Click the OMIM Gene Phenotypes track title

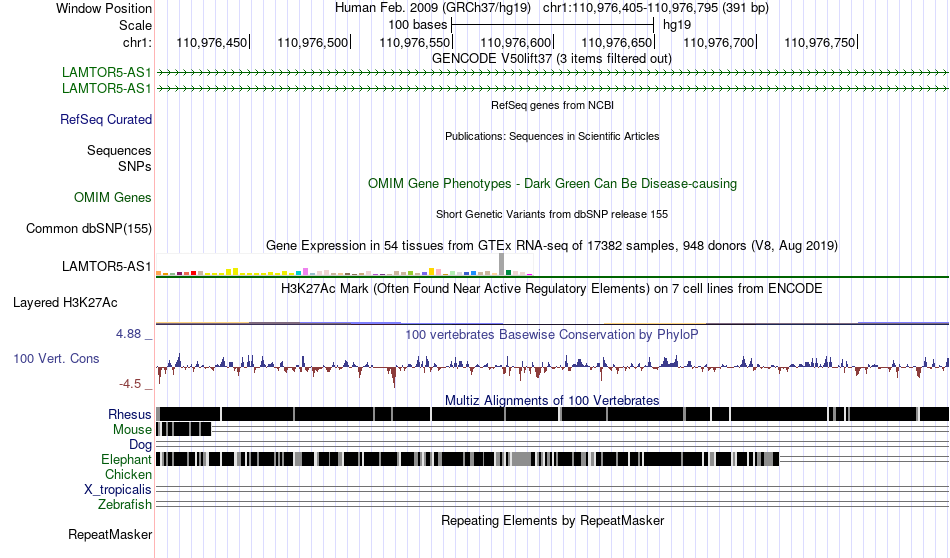[552, 184]
